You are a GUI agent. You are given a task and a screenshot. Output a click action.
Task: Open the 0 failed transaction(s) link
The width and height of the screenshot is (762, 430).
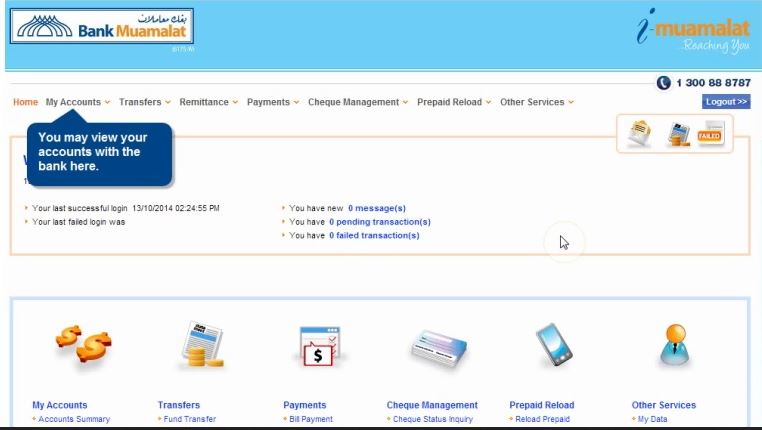point(374,235)
